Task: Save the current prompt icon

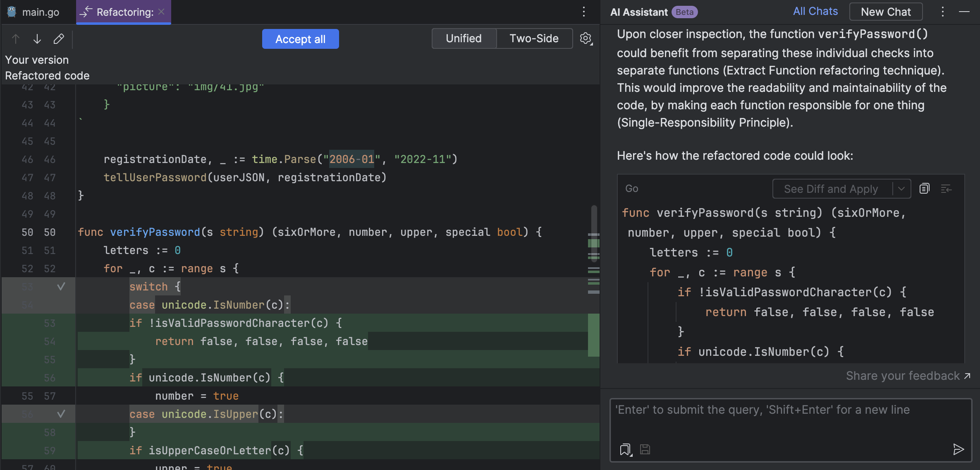Action: (x=645, y=449)
